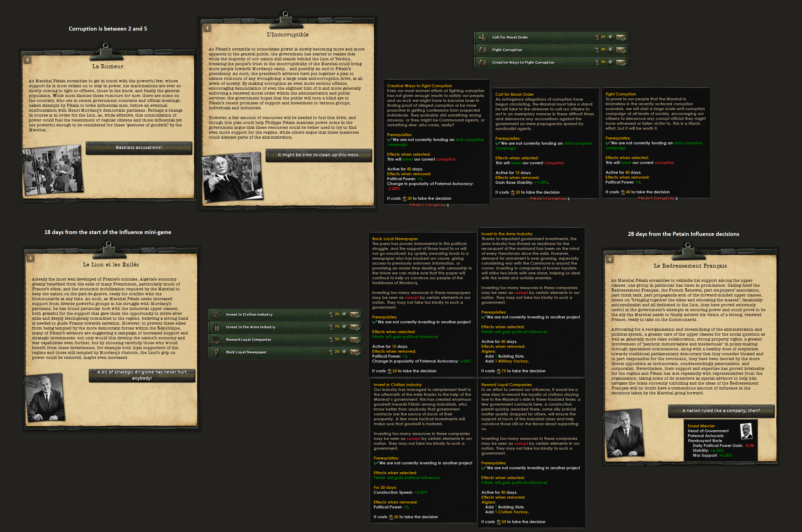802x532 pixels.
Task: Click the envelope icon on Reward Loyal Companies row
Action: click(x=355, y=340)
